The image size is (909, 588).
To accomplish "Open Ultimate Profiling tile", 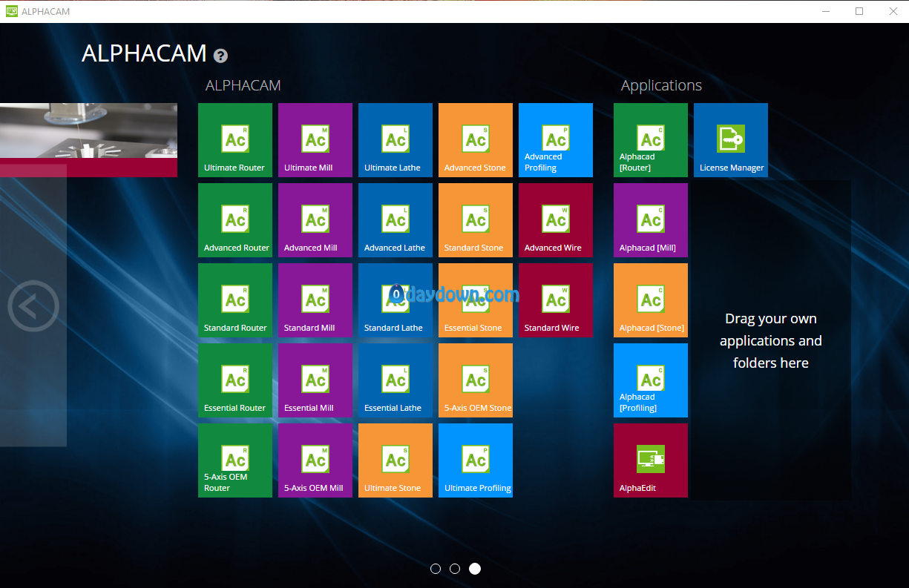I will [x=476, y=460].
